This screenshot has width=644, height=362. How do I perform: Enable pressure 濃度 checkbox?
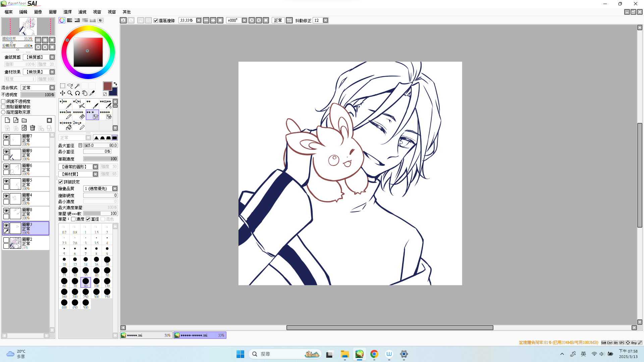[73, 219]
